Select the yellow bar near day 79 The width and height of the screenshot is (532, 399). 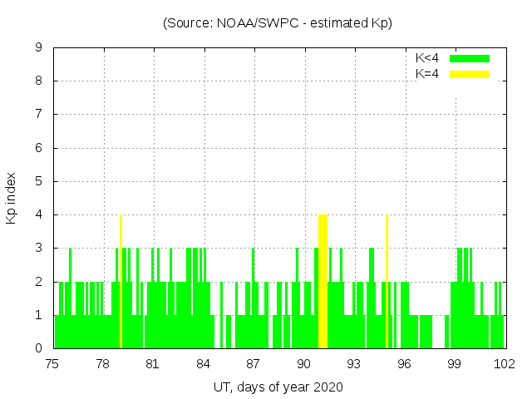click(121, 281)
